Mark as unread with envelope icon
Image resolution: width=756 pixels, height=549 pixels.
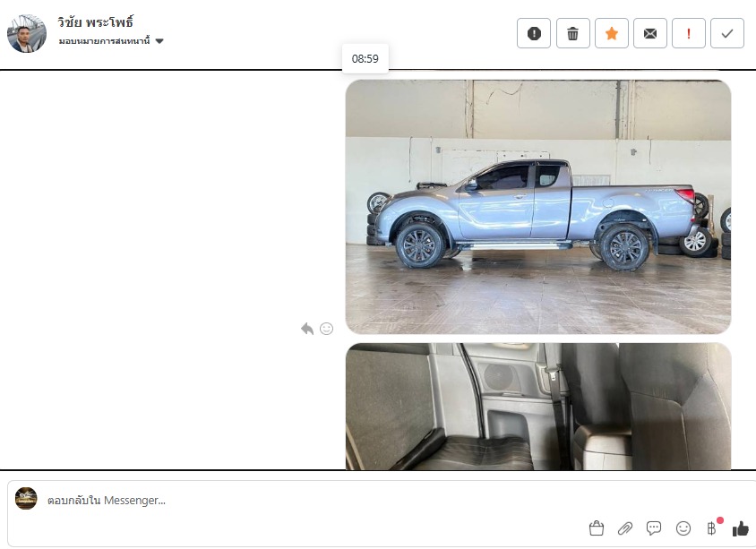coord(650,33)
